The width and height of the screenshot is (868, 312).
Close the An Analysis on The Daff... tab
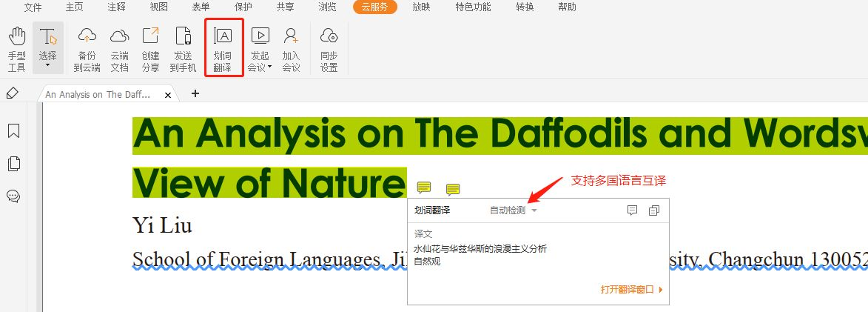[x=168, y=95]
